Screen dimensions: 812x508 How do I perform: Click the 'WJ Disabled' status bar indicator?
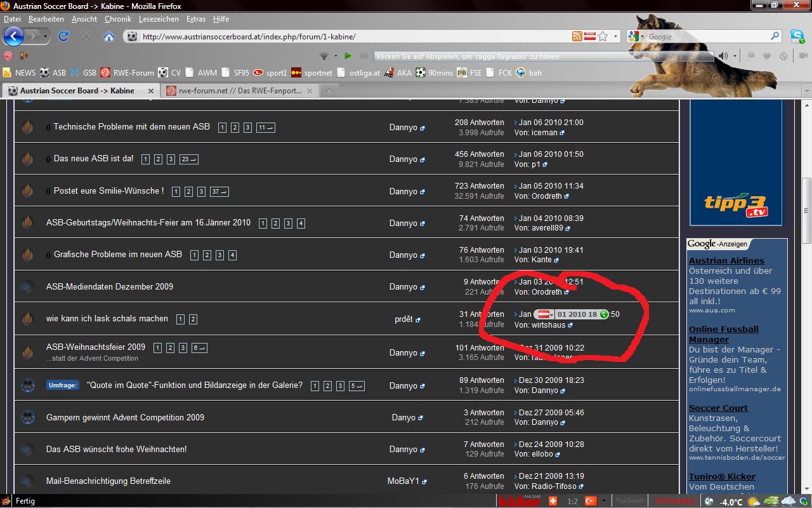click(x=675, y=501)
